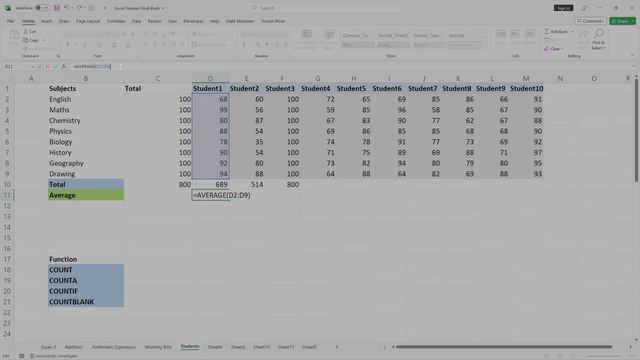This screenshot has height=360, width=640.
Task: Select column D header
Action: coord(210,78)
